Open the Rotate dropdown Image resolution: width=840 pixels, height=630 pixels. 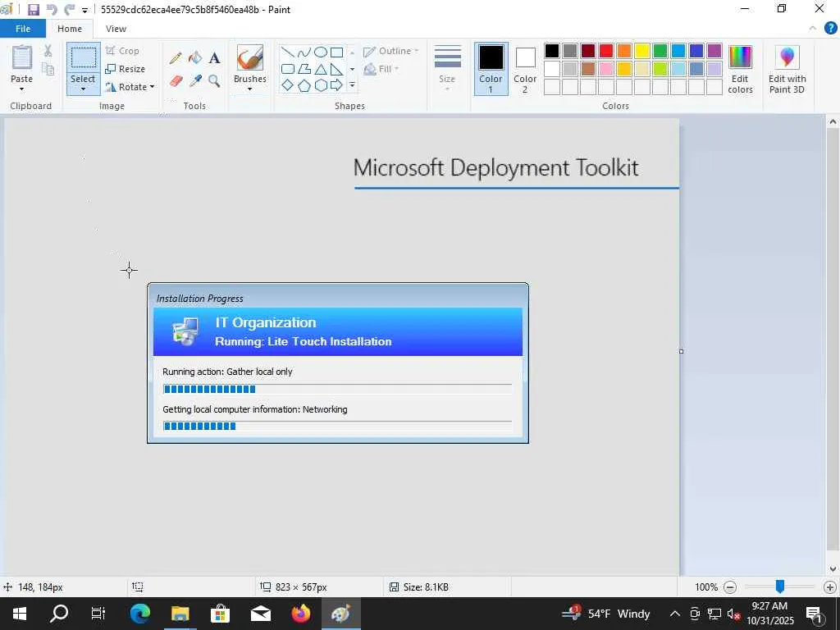(130, 87)
